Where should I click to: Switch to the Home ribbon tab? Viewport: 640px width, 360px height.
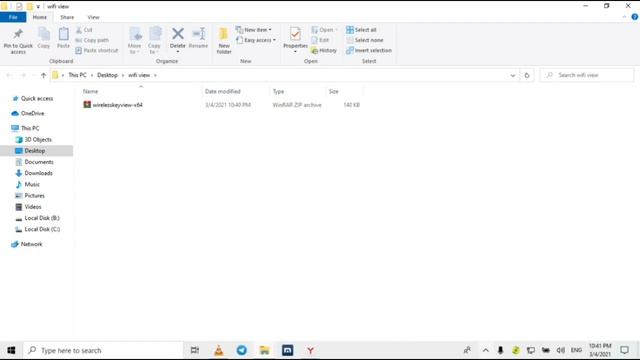coord(40,17)
